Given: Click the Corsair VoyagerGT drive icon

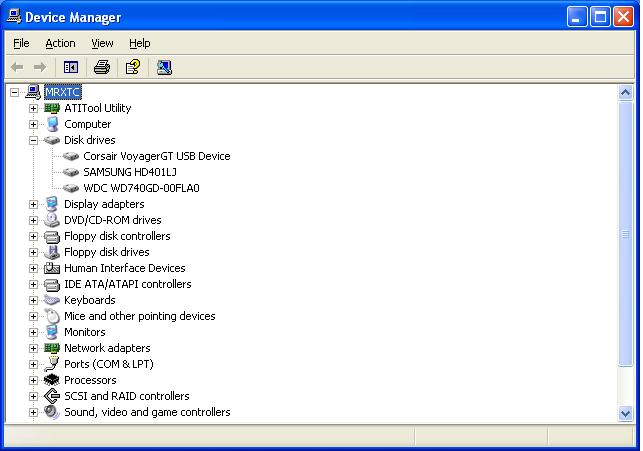Looking at the screenshot, I should click(x=71, y=156).
